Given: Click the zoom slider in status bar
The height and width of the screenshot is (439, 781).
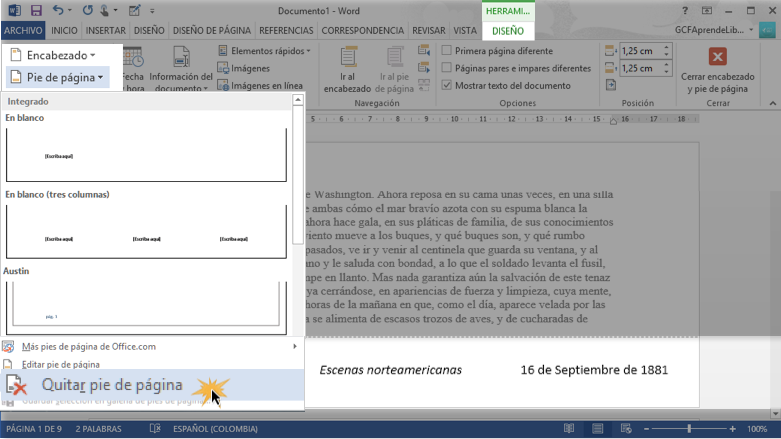Looking at the screenshot, I should [x=688, y=429].
